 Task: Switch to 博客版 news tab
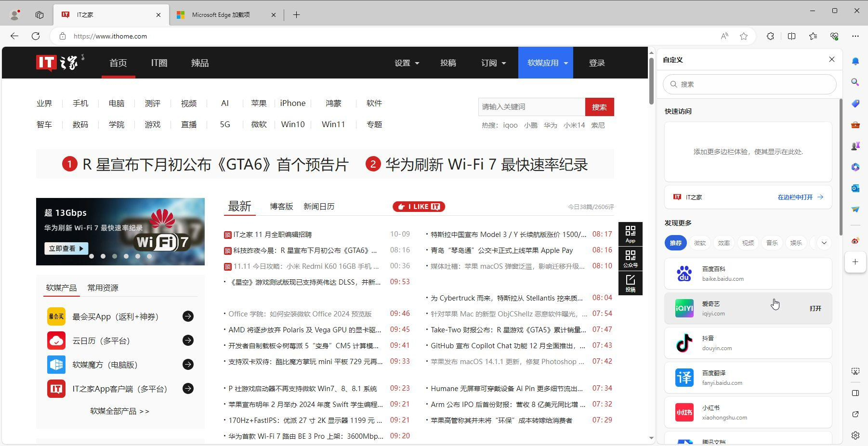pos(281,206)
